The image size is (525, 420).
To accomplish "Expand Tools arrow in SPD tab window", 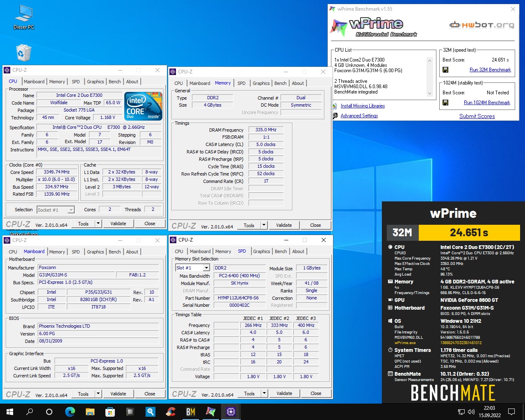I will [x=264, y=393].
